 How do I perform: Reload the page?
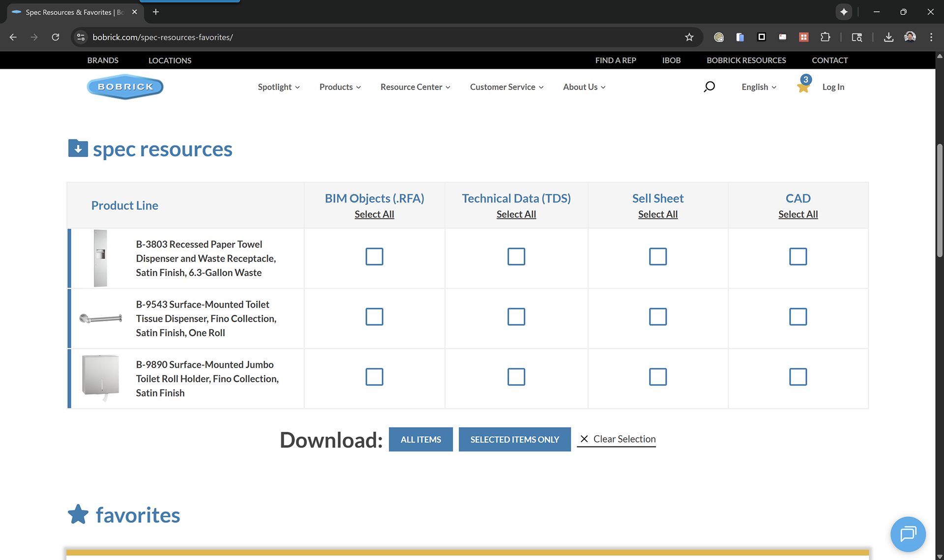pyautogui.click(x=56, y=37)
